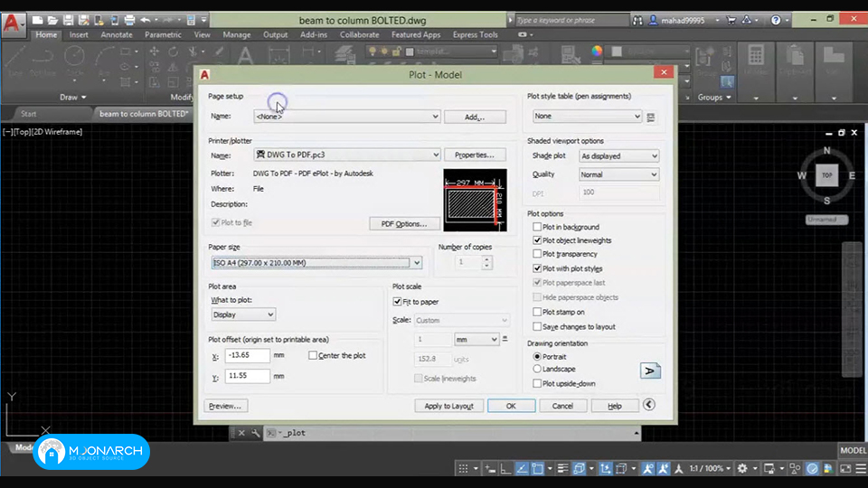Open the Quality dropdown
868x488 pixels.
point(618,174)
